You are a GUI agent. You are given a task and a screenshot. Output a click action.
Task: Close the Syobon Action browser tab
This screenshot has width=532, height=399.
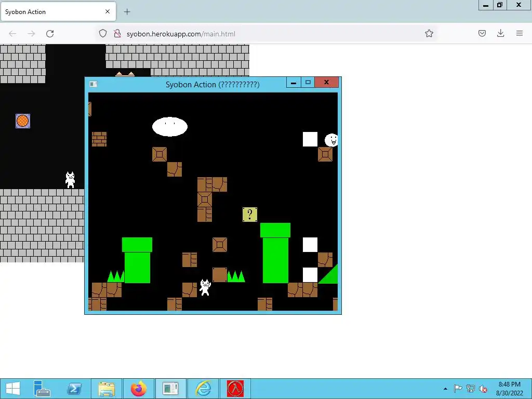(x=108, y=11)
